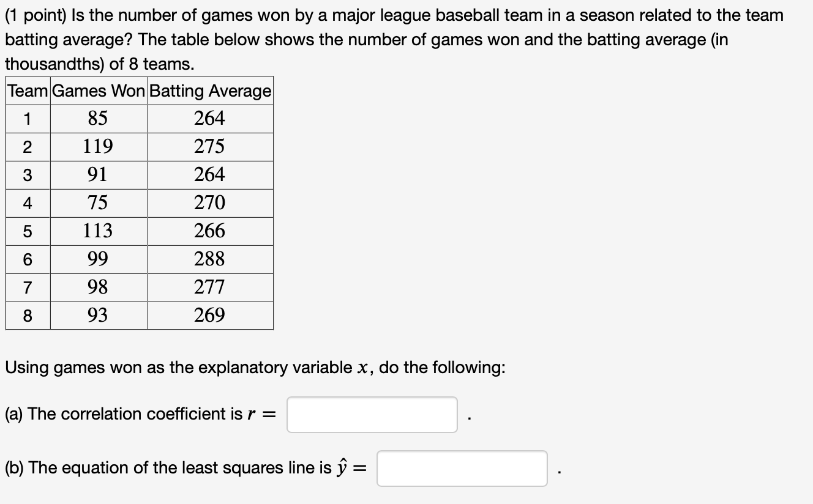Viewport: 813px width, 504px height.
Task: Select the Batting Average column header
Action: pos(210,91)
